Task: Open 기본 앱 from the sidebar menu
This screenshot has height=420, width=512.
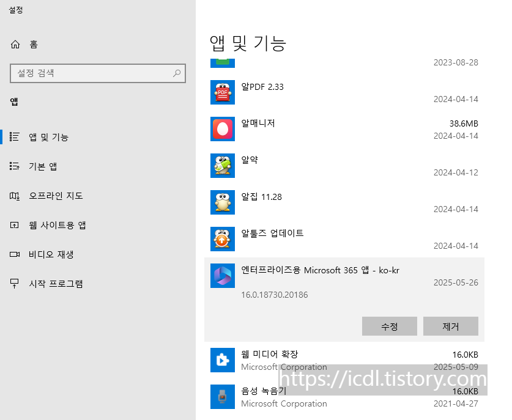Action: click(x=49, y=166)
